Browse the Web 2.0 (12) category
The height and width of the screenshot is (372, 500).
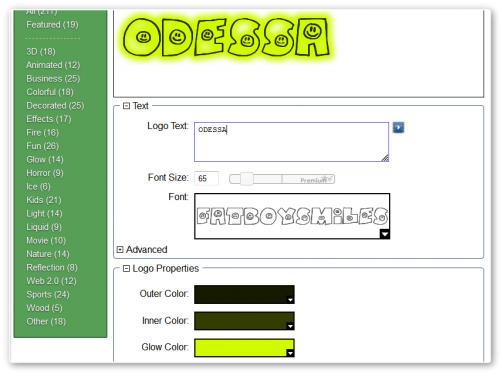(x=52, y=281)
